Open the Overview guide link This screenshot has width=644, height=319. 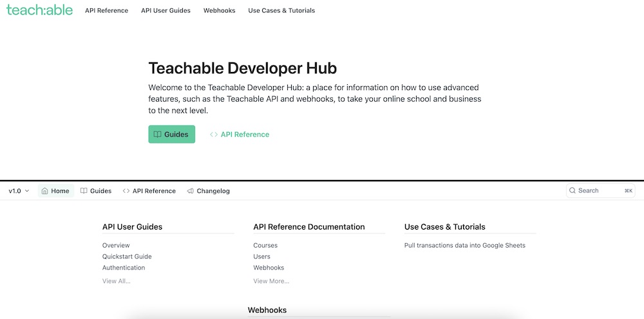coord(116,245)
